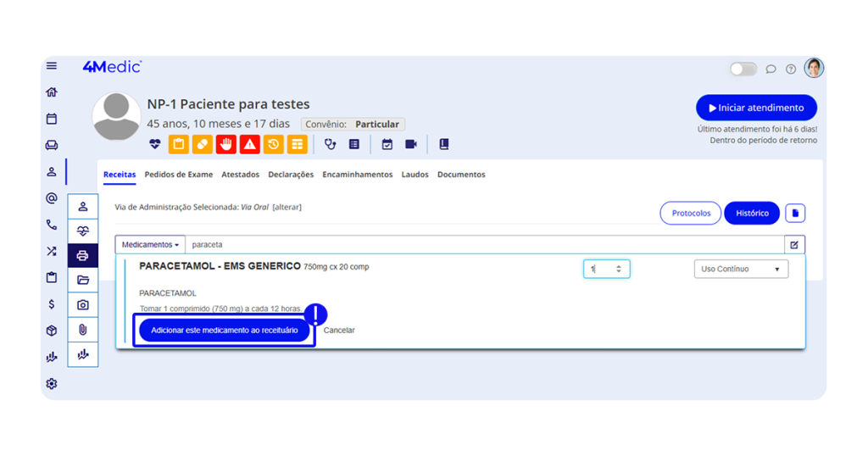
Task: Select the camera icon in inner sidebar
Action: [82, 304]
